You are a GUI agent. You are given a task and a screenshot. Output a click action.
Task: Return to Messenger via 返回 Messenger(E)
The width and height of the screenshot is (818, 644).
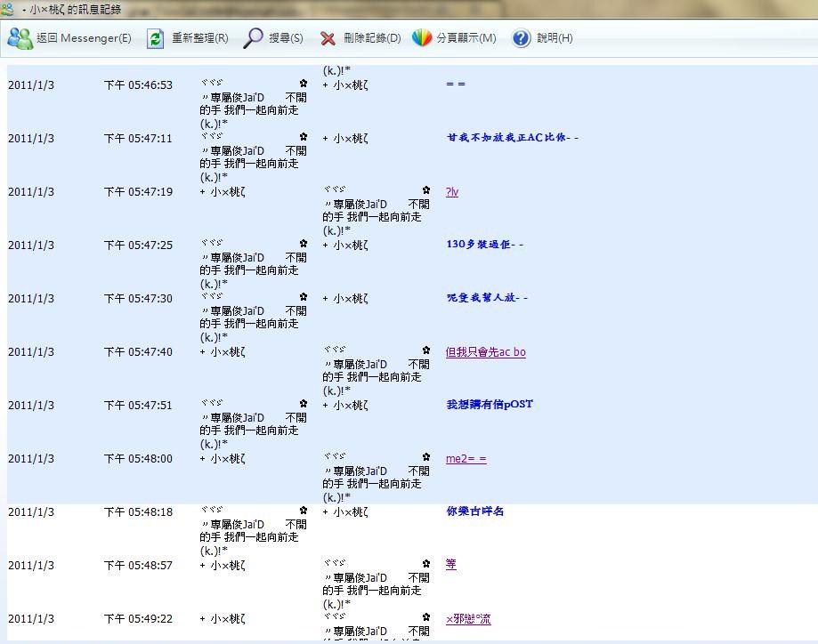click(x=84, y=38)
